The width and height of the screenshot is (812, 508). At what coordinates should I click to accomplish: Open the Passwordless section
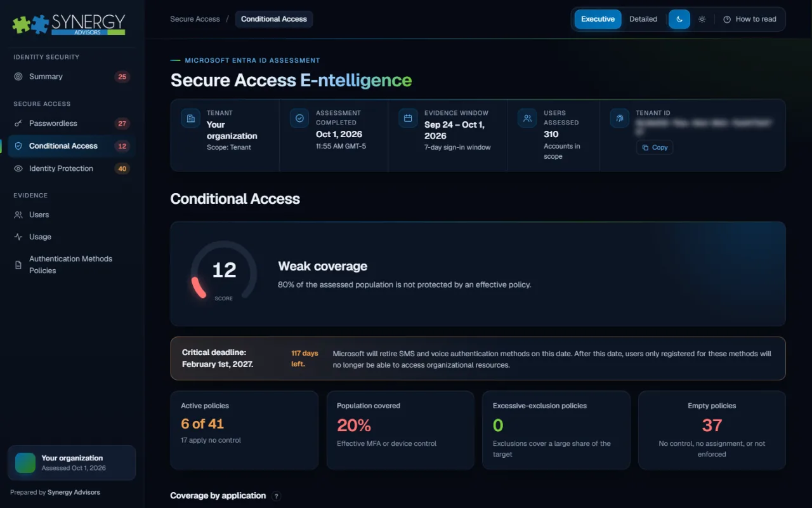(x=72, y=123)
